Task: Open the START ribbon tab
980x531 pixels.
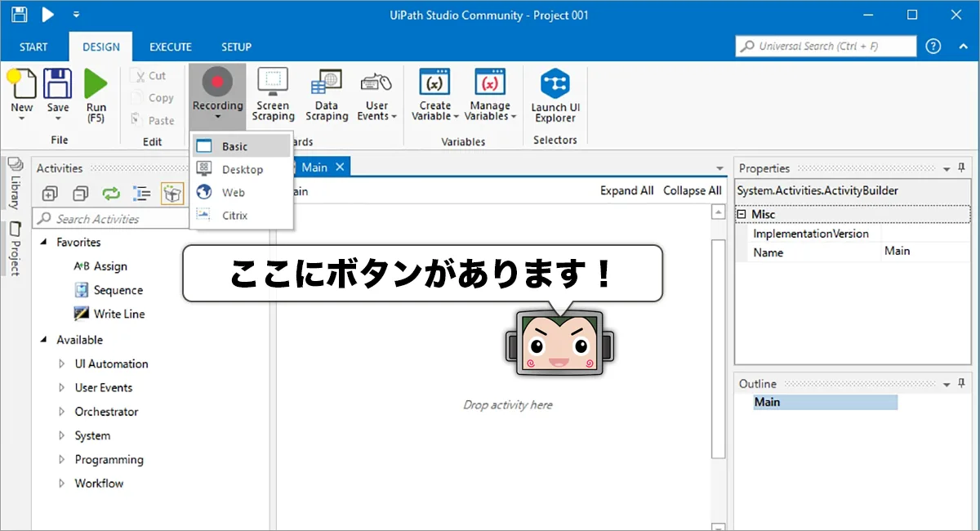Action: coord(33,47)
